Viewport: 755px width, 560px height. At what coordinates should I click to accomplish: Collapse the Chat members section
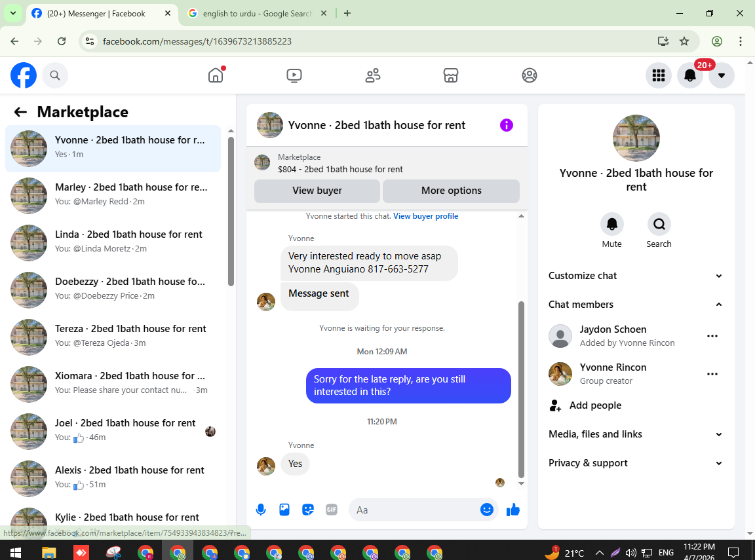(636, 305)
